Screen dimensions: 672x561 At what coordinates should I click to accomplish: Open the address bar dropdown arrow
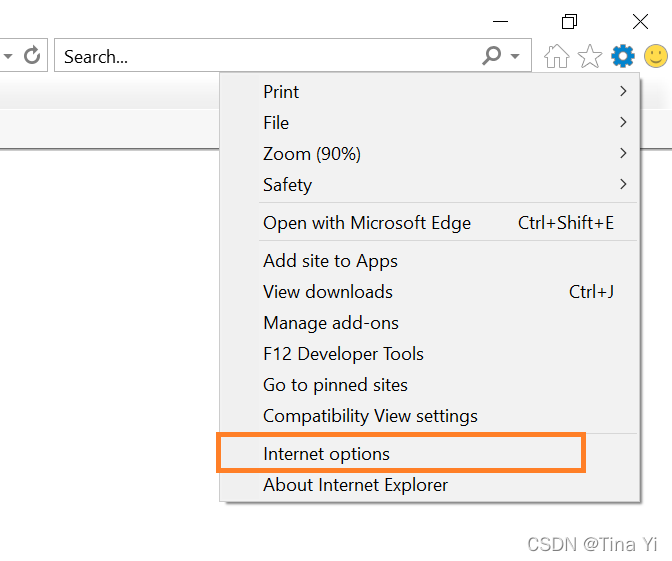(x=8, y=56)
